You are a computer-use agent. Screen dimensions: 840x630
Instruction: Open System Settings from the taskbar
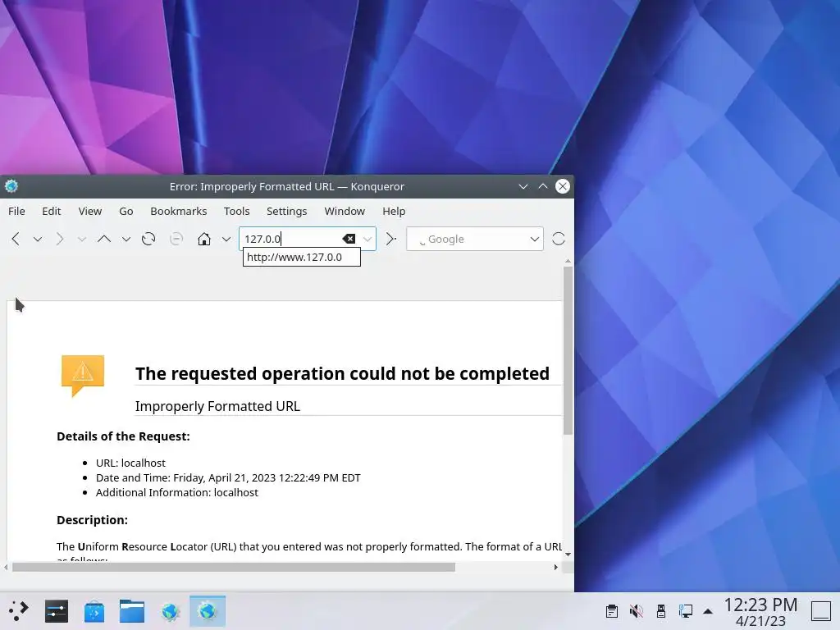click(x=57, y=610)
